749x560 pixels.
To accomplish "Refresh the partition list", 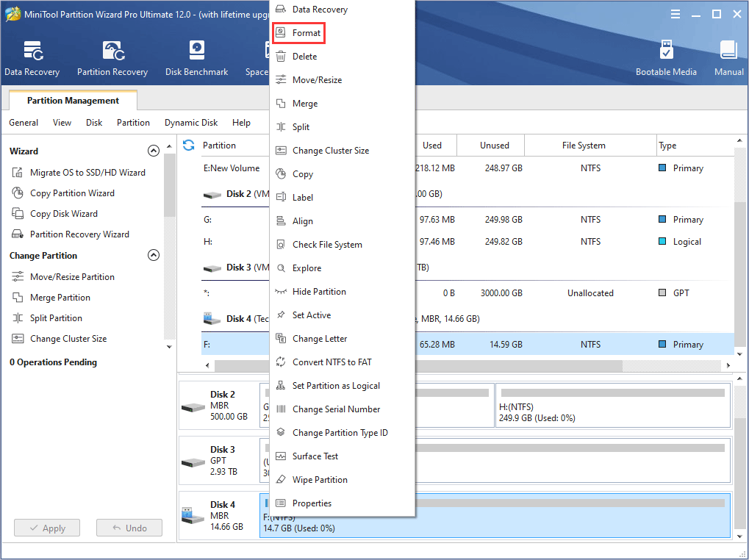I will coord(189,145).
